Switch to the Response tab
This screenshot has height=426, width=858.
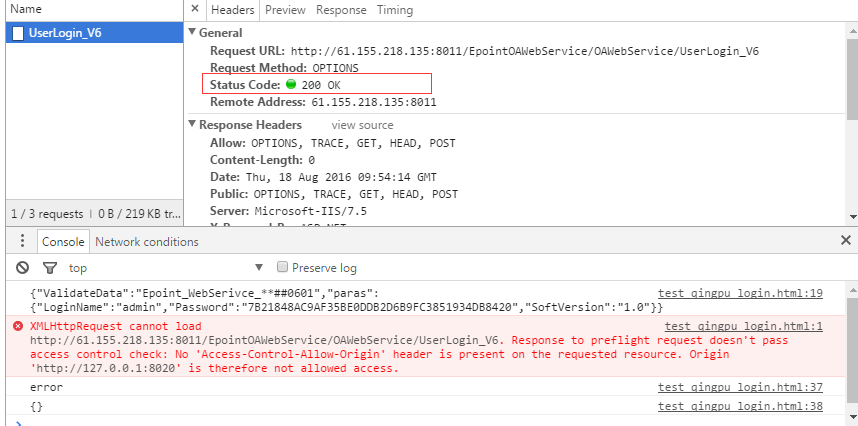tap(341, 10)
